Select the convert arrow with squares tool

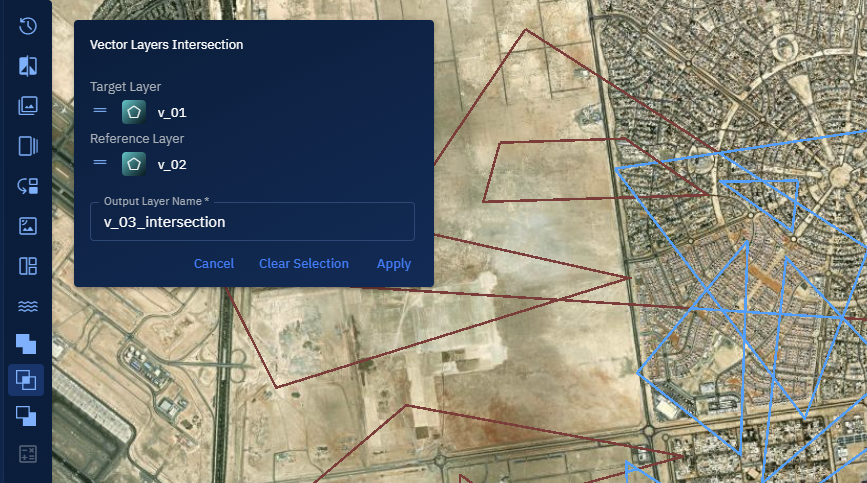pyautogui.click(x=27, y=186)
